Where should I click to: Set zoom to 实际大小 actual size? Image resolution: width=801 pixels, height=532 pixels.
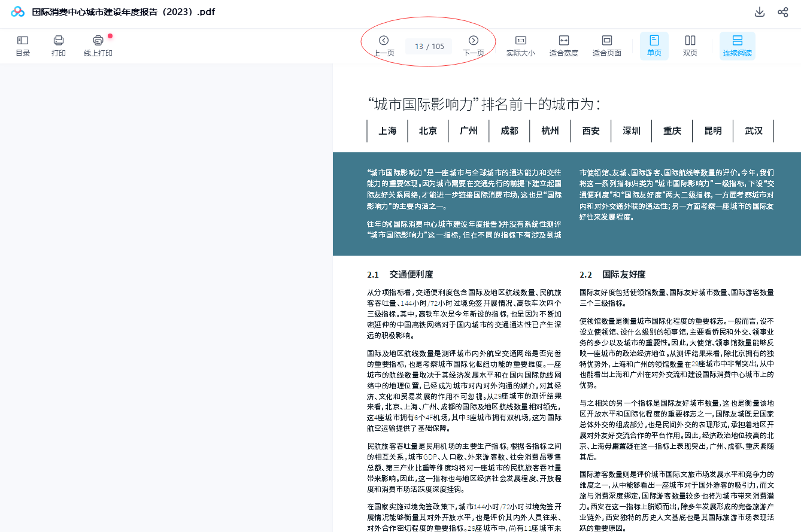click(x=520, y=45)
